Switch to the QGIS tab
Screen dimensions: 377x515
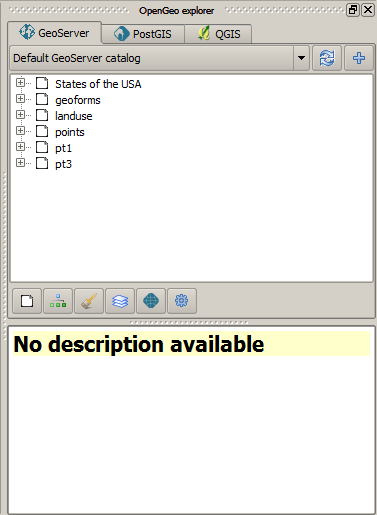click(219, 34)
